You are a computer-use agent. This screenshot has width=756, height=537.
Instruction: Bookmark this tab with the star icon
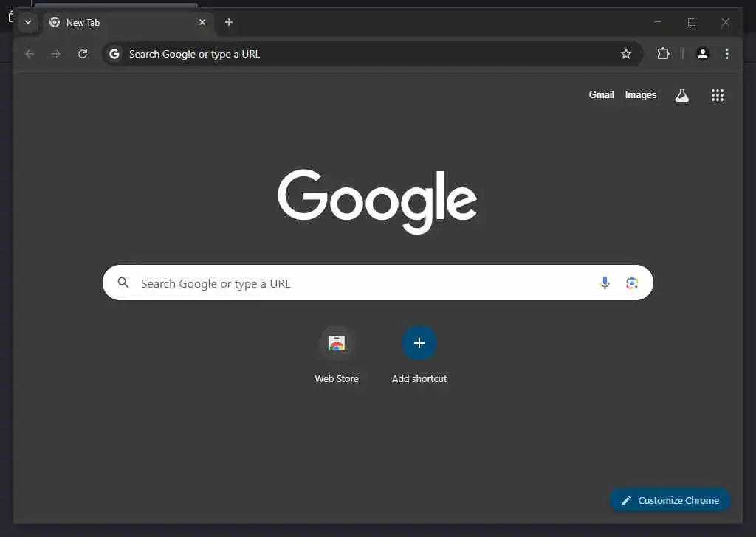point(626,54)
